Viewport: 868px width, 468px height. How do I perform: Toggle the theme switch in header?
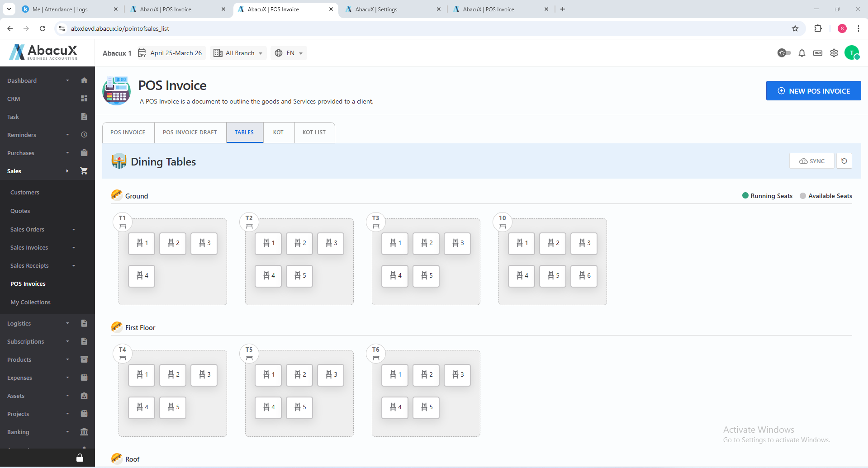[784, 53]
